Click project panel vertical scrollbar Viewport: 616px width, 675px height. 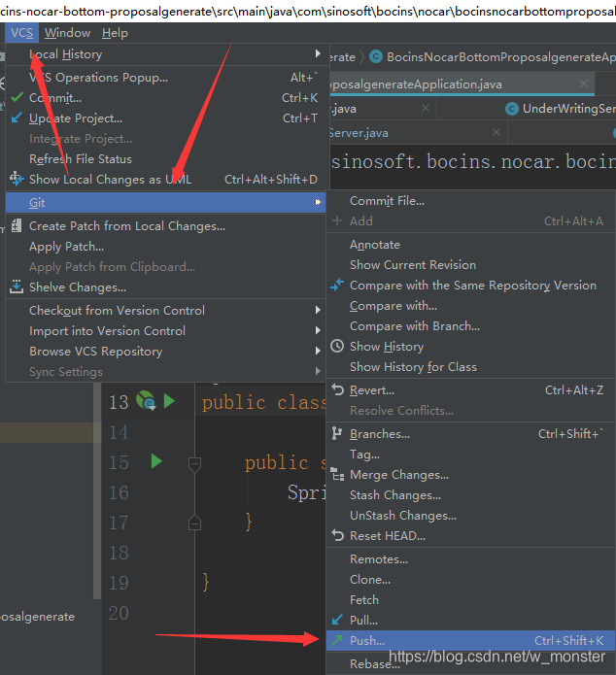pyautogui.click(x=97, y=490)
